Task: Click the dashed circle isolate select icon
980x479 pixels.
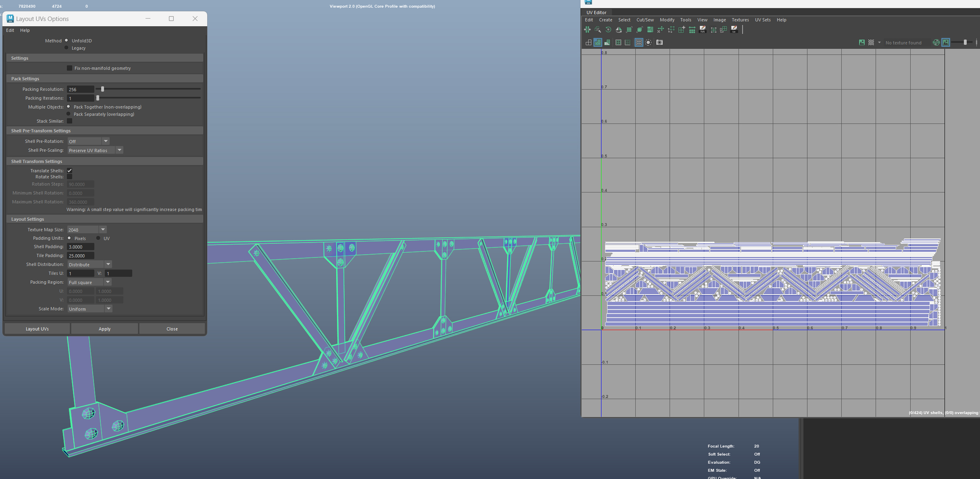Action: pos(648,42)
